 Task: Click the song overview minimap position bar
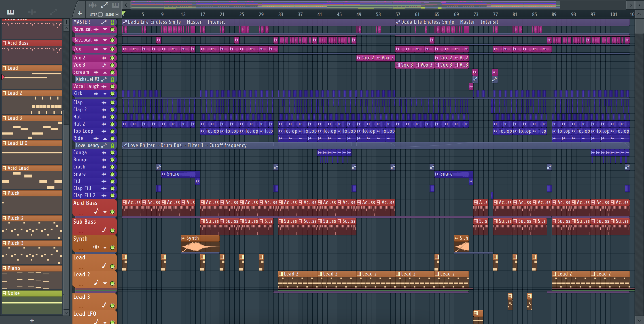[x=345, y=5]
